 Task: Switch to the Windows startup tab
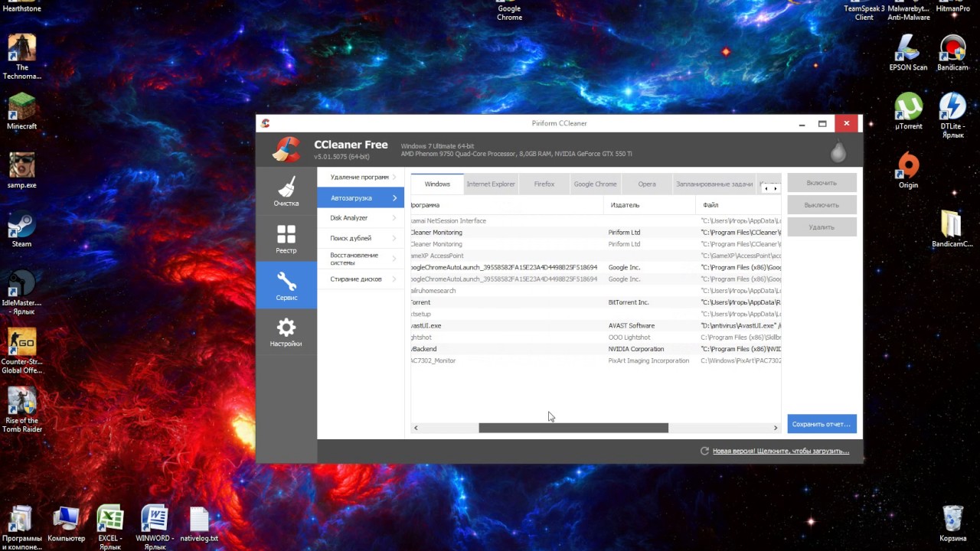point(437,184)
